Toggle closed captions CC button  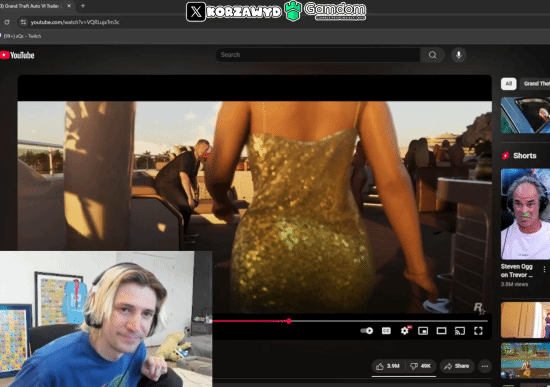(386, 331)
